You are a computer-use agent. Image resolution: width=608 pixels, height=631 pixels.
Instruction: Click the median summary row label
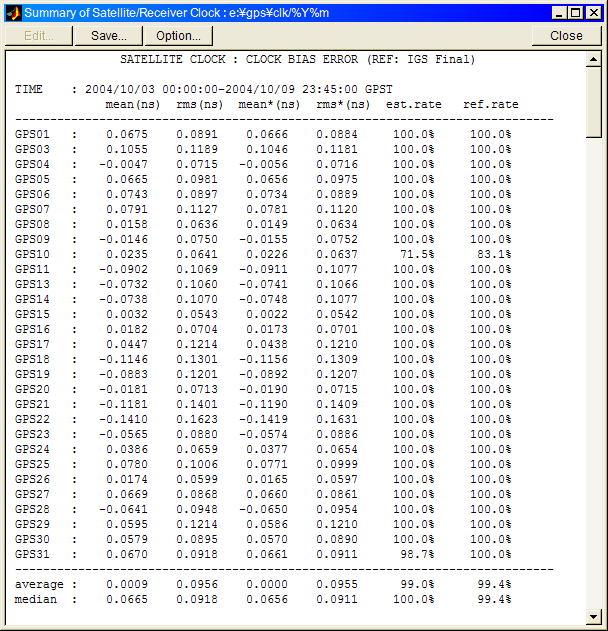(x=36, y=599)
